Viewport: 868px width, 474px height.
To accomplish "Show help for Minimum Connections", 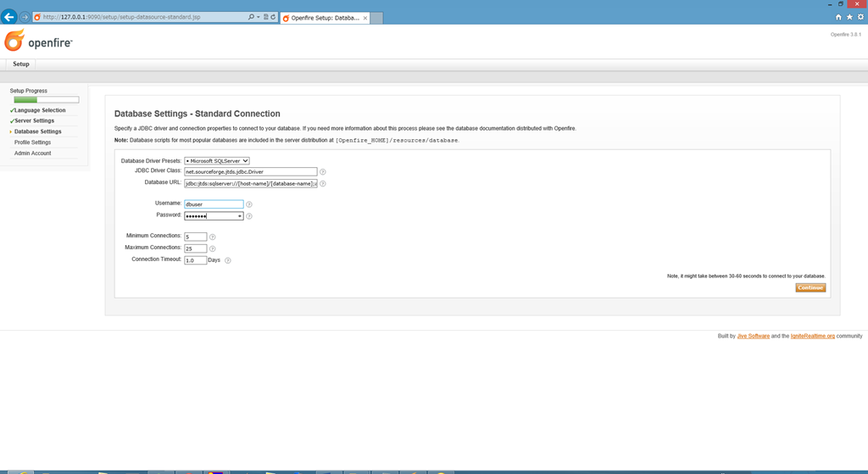I will click(213, 237).
